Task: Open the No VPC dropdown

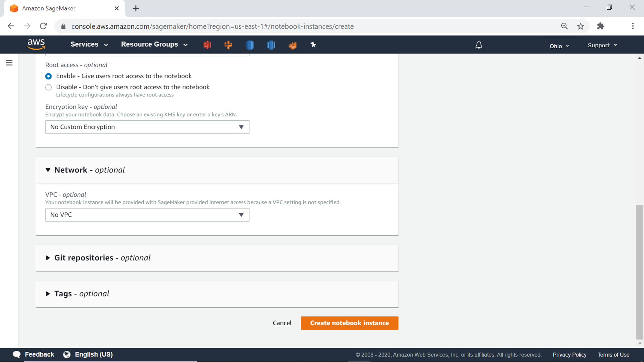Action: click(147, 215)
